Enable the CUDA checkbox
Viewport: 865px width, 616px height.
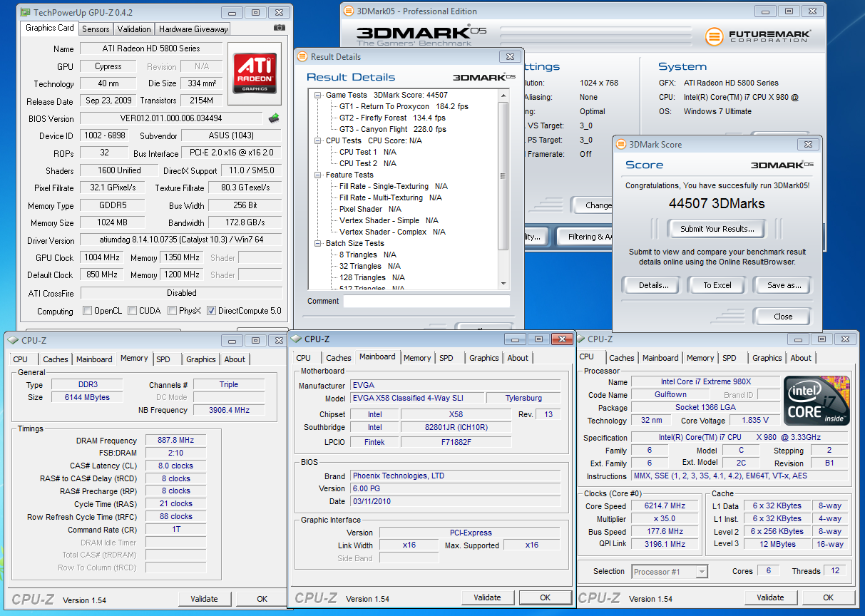(131, 311)
